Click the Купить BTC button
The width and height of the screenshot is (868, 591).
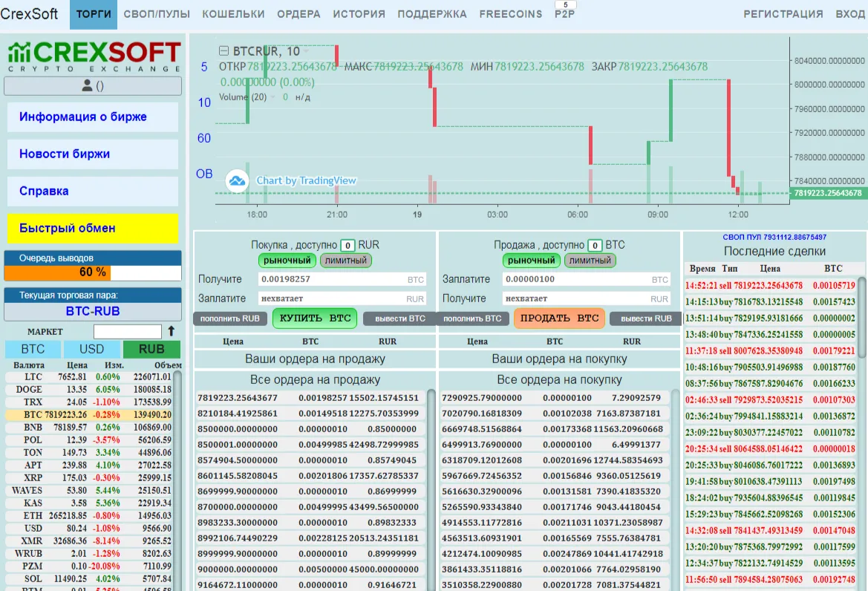coord(315,319)
